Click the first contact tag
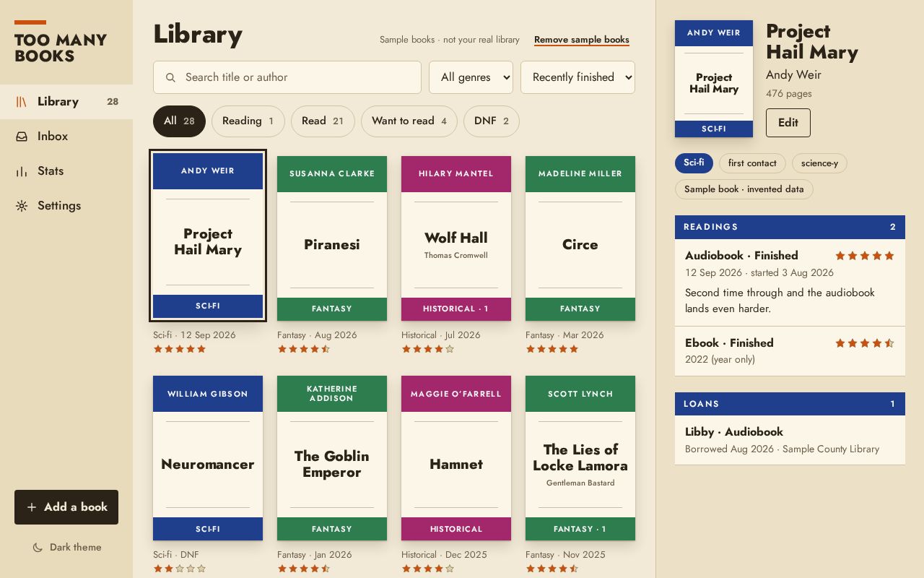The width and height of the screenshot is (924, 578). (752, 163)
